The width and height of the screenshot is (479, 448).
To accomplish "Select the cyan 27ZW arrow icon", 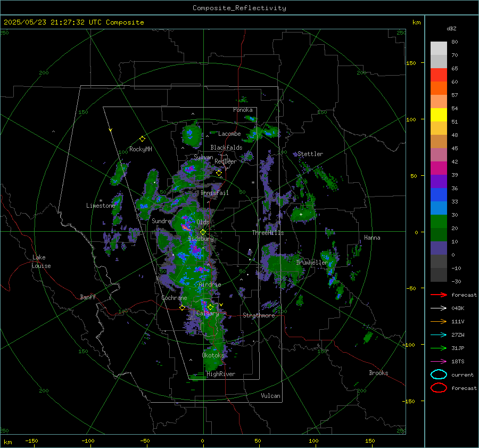I will click(x=439, y=335).
